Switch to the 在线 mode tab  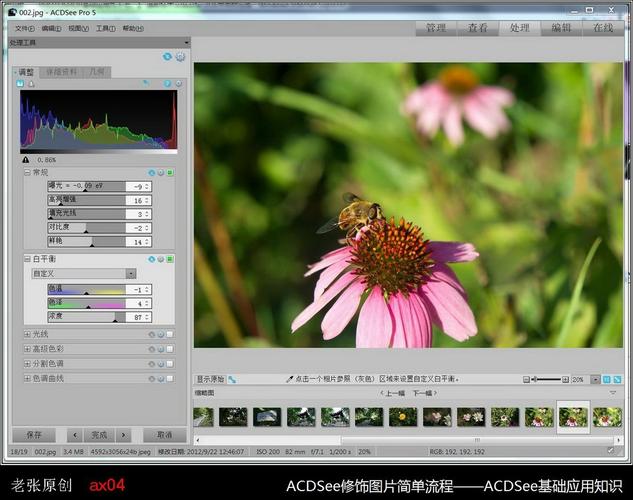[x=603, y=28]
